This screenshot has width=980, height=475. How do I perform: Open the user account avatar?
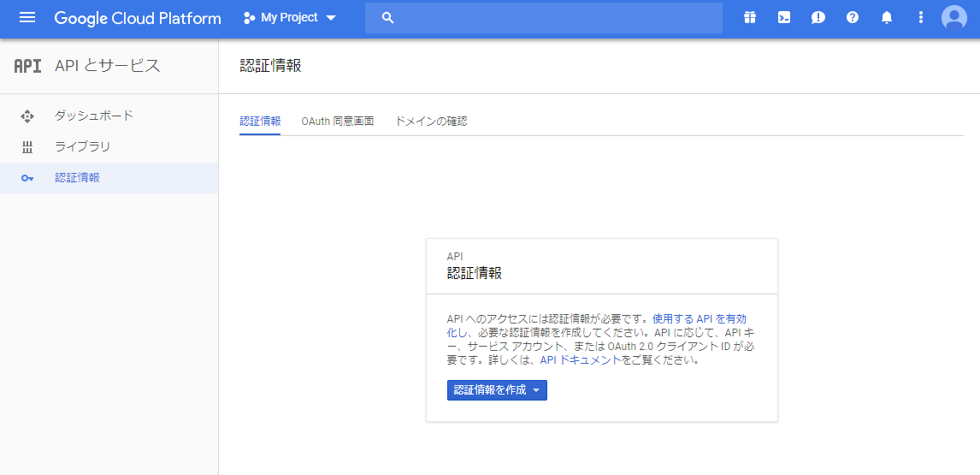click(x=954, y=17)
